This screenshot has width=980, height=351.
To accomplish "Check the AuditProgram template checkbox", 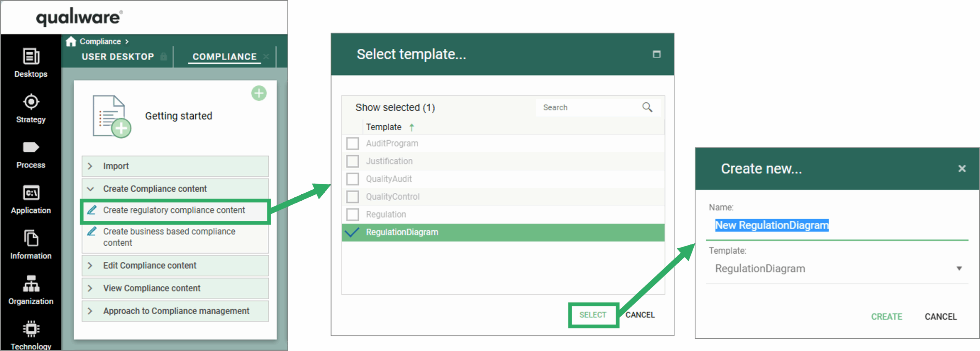I will [352, 144].
